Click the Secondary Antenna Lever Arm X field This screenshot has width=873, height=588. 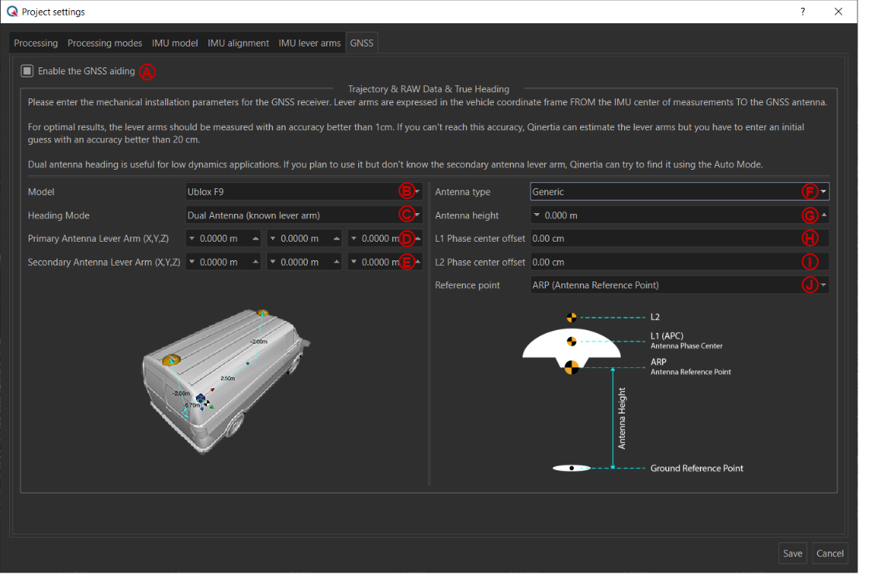click(224, 262)
